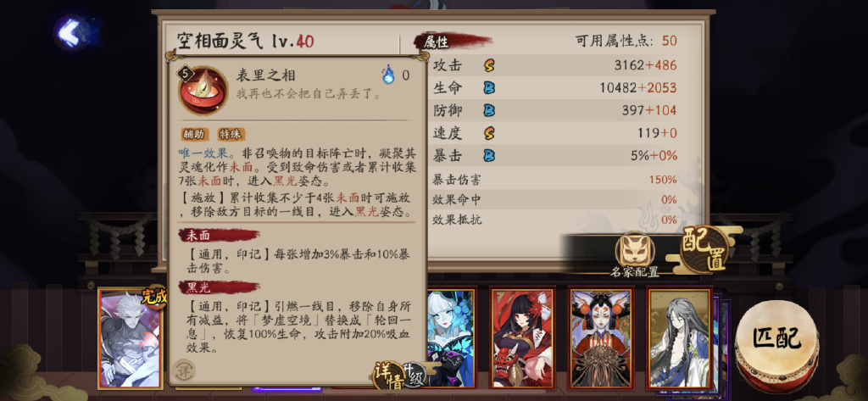Select the 特殊 skill tag

tap(231, 135)
